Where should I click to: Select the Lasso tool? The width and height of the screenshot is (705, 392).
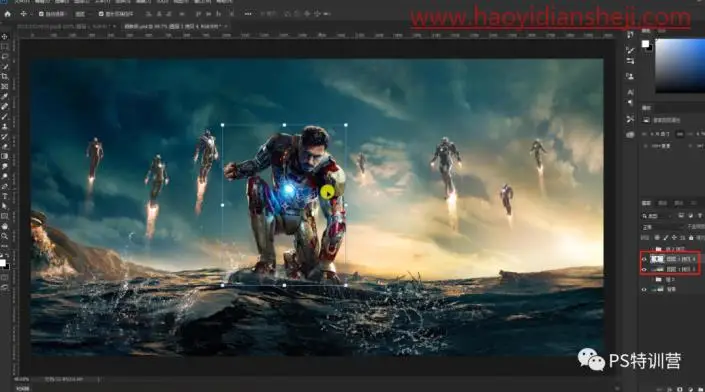[x=4, y=56]
